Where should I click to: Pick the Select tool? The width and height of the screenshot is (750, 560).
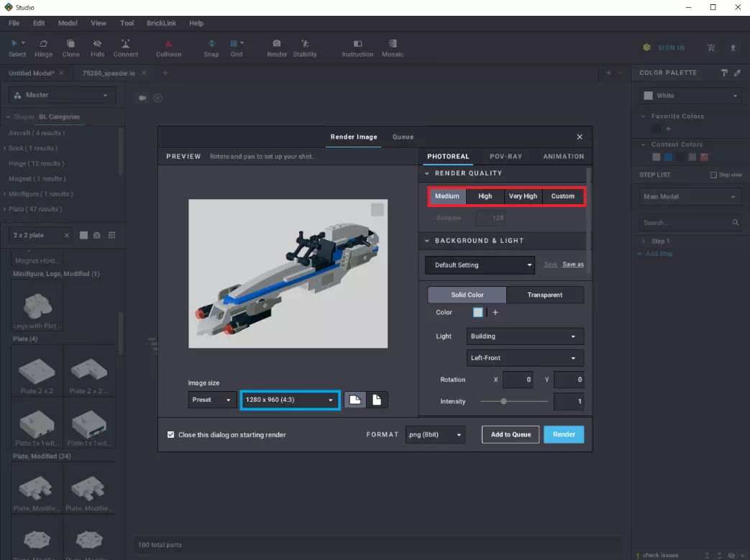17,48
